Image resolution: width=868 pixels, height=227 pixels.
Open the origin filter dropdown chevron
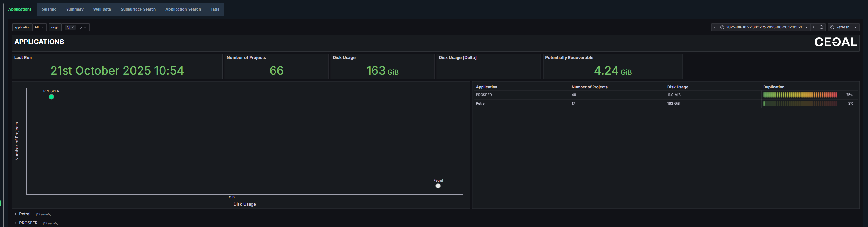86,28
